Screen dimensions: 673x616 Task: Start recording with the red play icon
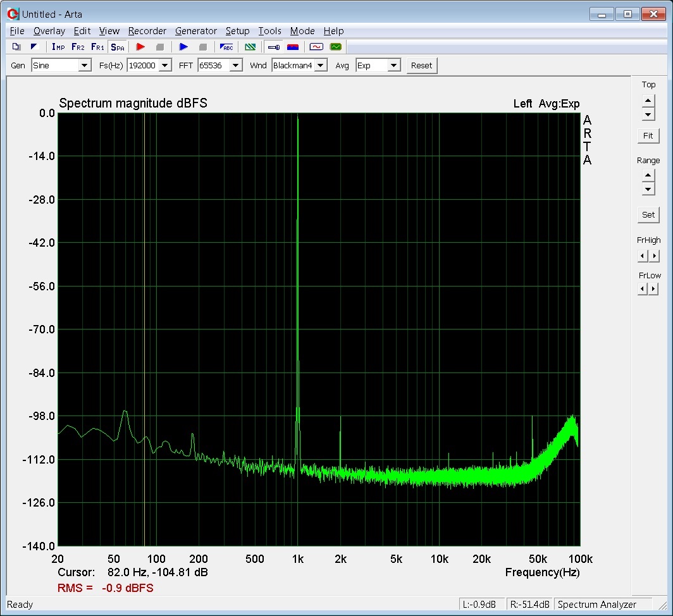click(x=140, y=47)
